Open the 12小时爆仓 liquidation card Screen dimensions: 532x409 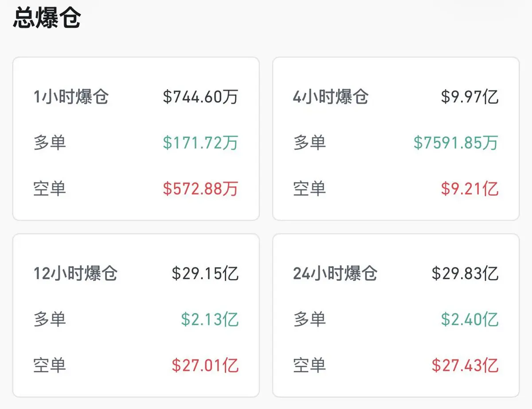(x=136, y=315)
